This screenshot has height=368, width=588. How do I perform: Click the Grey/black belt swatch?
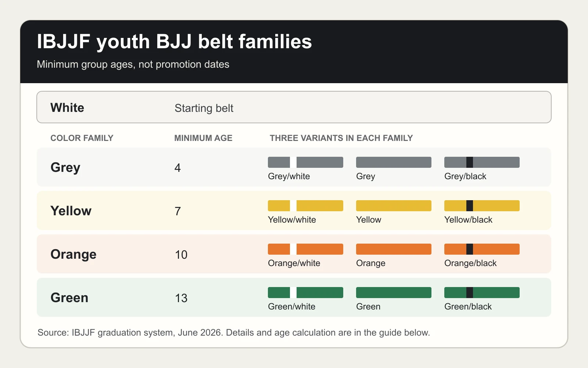482,162
